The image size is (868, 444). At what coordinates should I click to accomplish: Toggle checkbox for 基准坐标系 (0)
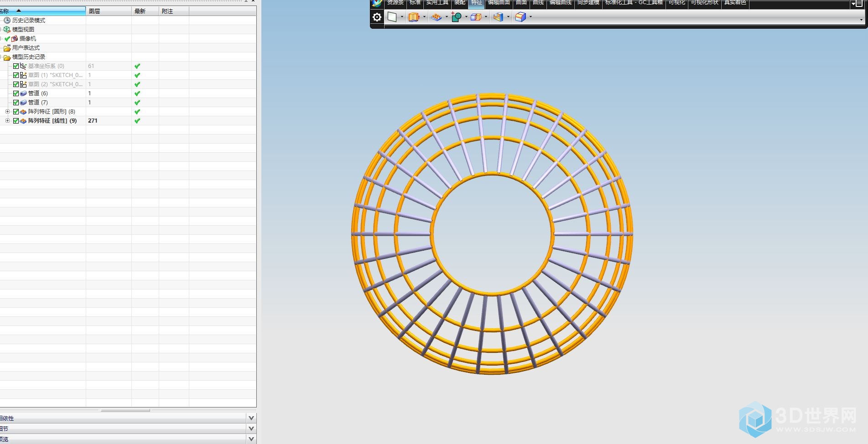coord(16,66)
